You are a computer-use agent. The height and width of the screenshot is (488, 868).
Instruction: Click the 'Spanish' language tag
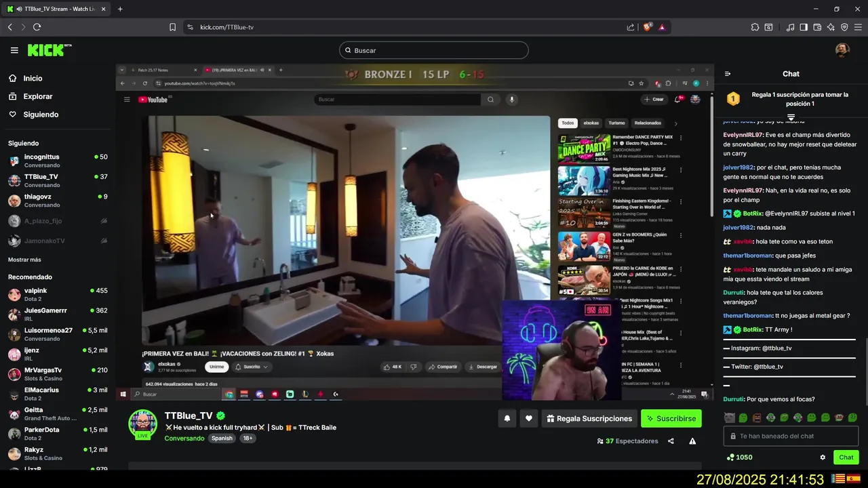(222, 439)
